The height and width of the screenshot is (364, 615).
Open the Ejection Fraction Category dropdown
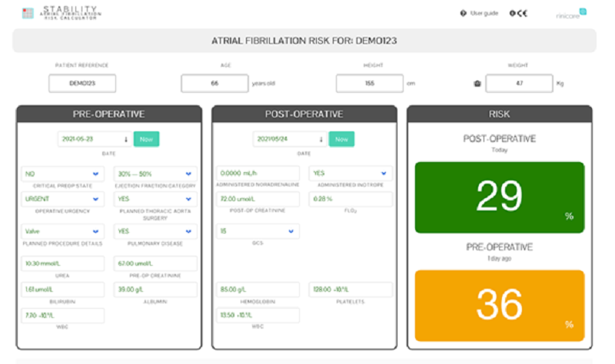155,174
